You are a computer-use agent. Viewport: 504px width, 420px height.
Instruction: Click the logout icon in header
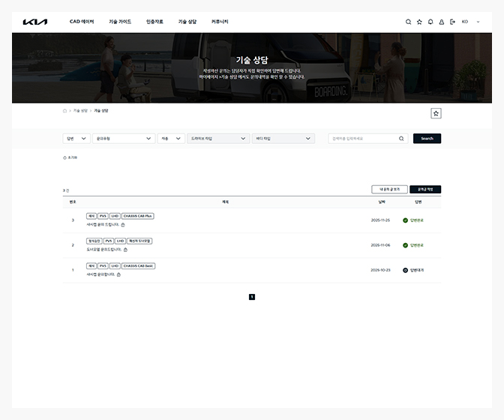(452, 22)
